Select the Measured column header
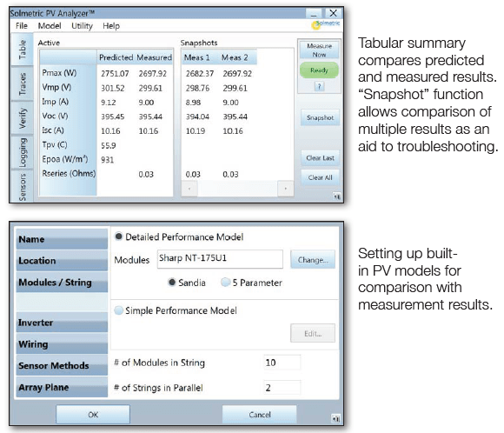 [x=155, y=57]
